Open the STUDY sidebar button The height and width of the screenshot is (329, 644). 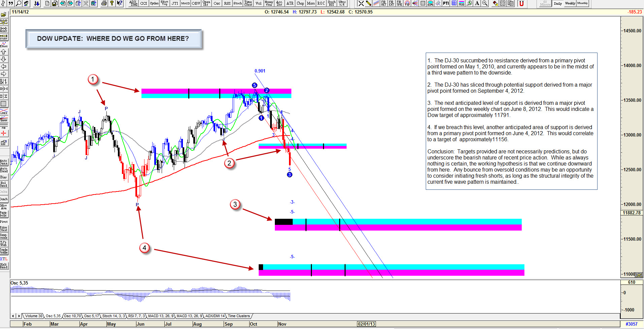(4, 37)
